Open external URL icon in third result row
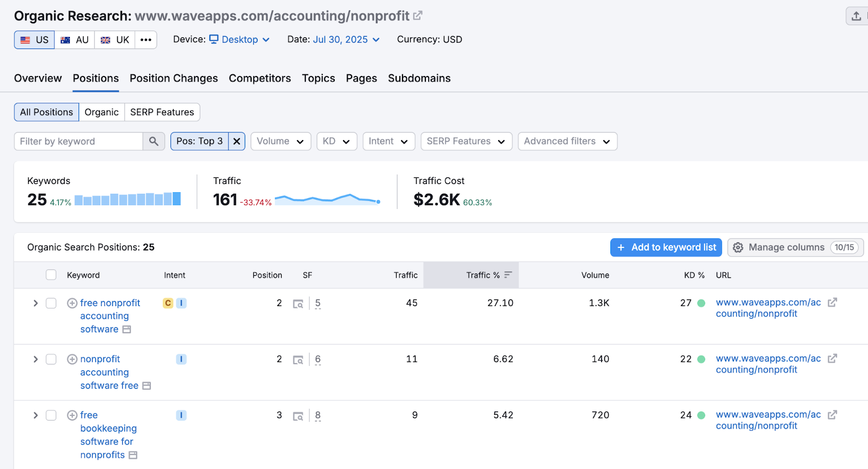 coord(832,415)
